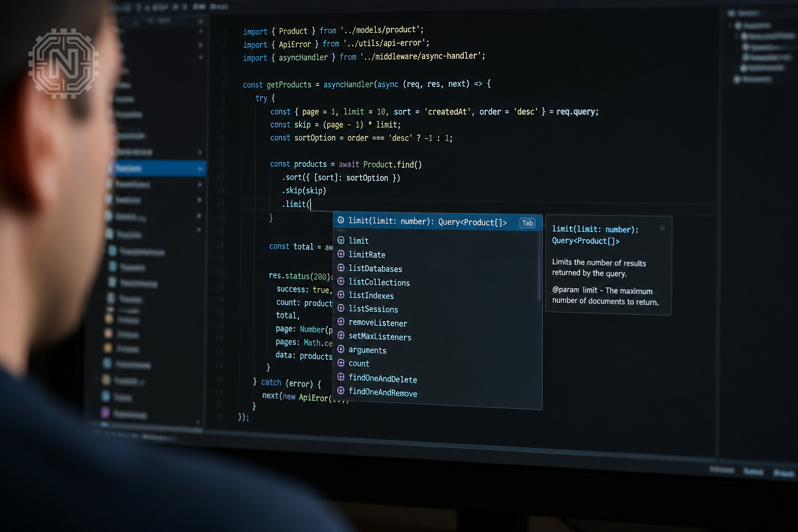Expand the highlighted blue explorer row chevron
This screenshot has height=532, width=798.
(200, 169)
